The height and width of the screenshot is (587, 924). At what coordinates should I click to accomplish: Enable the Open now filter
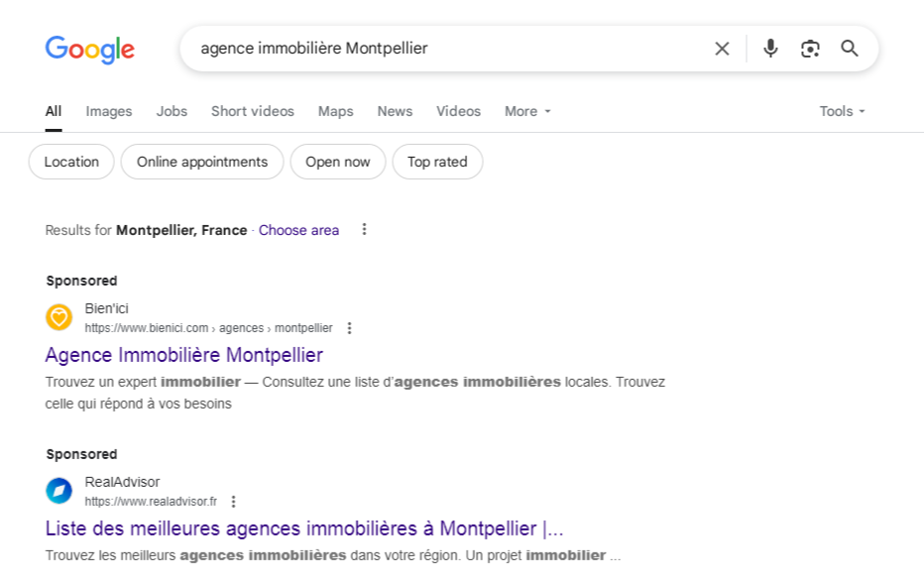[x=337, y=162]
